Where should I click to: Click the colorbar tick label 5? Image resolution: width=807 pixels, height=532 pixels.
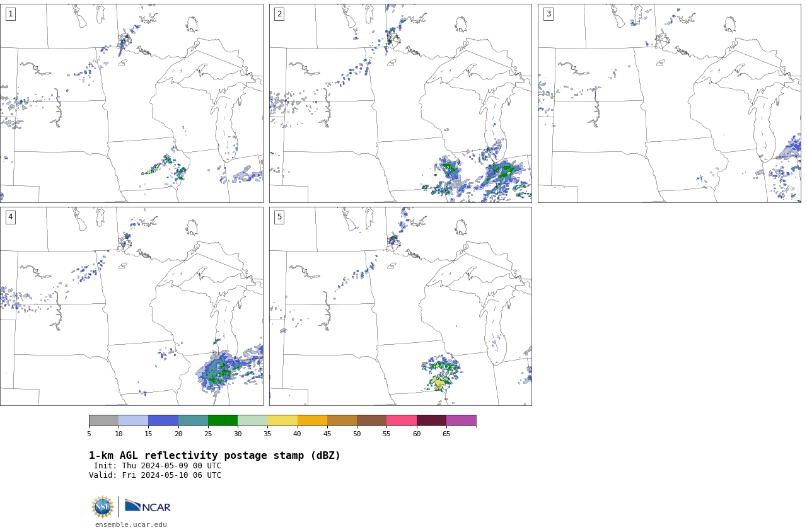click(x=89, y=434)
